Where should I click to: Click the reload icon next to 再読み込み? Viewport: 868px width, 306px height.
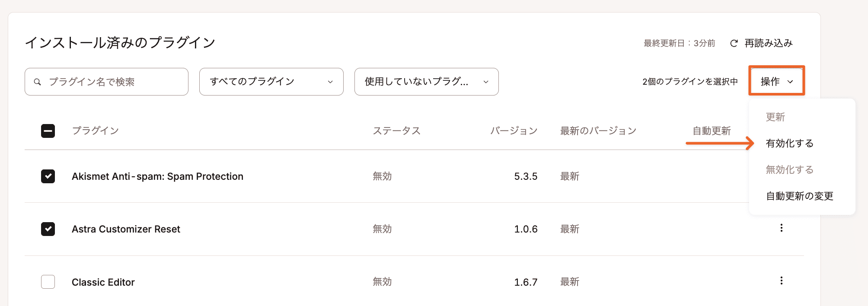734,43
